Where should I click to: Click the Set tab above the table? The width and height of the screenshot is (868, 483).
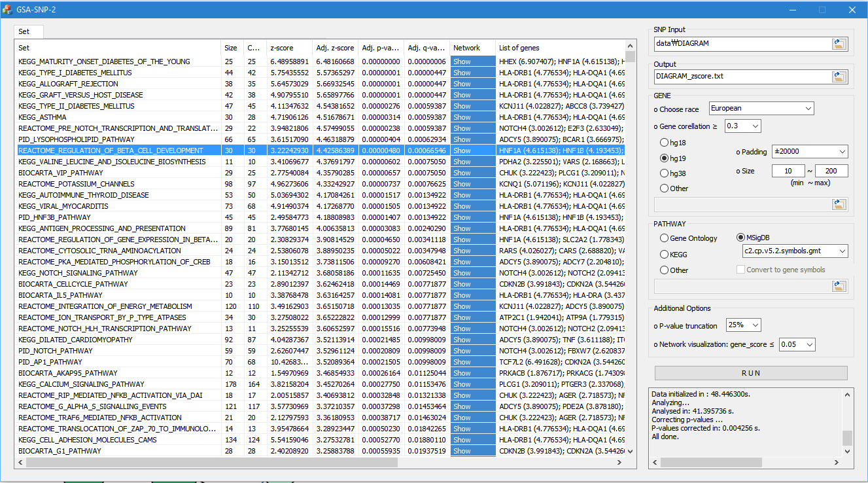tap(27, 31)
